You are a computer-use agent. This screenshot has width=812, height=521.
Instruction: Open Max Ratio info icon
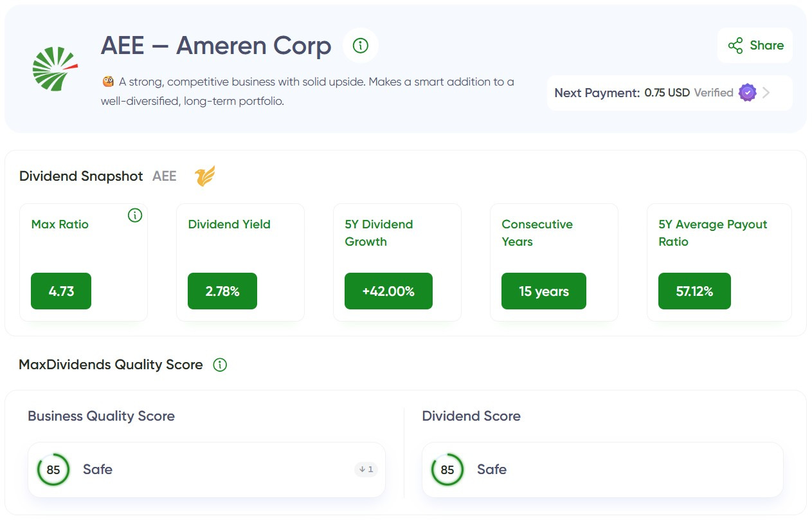pos(135,215)
